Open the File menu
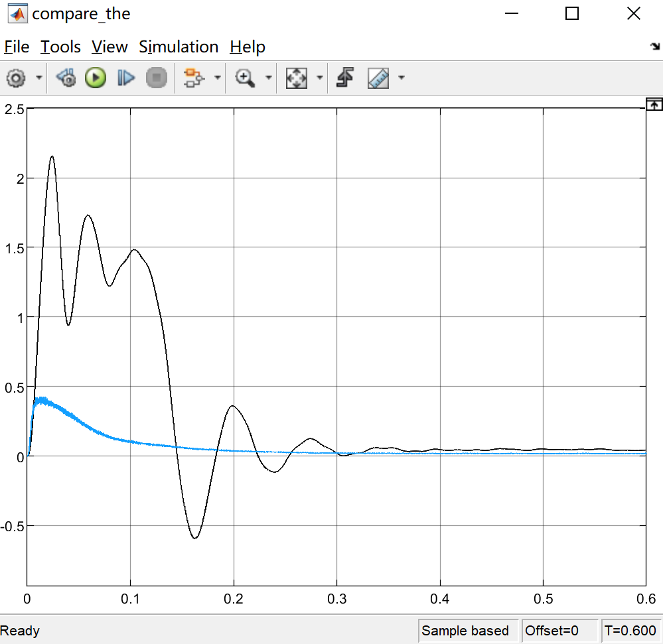The width and height of the screenshot is (663, 644). pos(17,47)
